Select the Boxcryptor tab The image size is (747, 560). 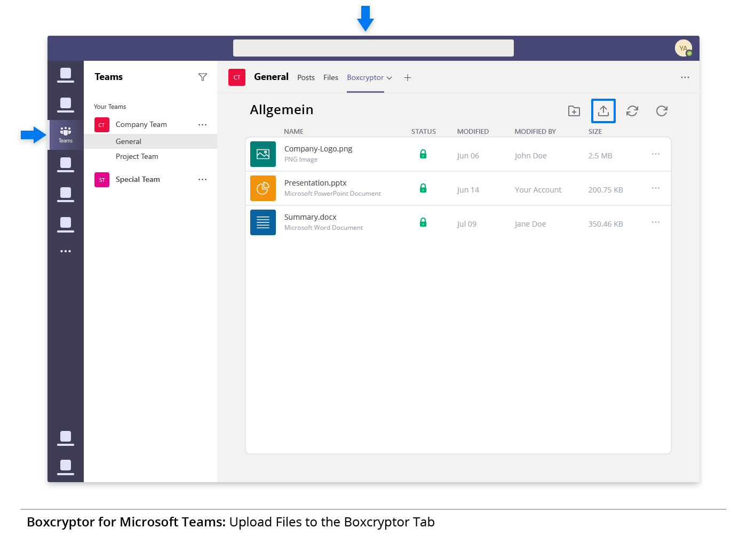[x=365, y=78]
